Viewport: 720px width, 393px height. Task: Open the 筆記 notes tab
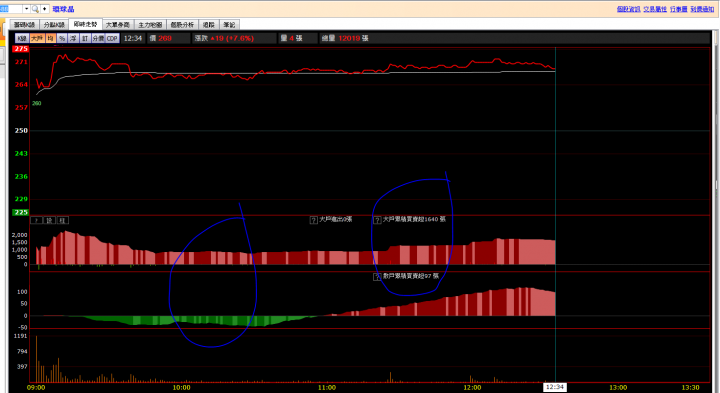pyautogui.click(x=229, y=25)
